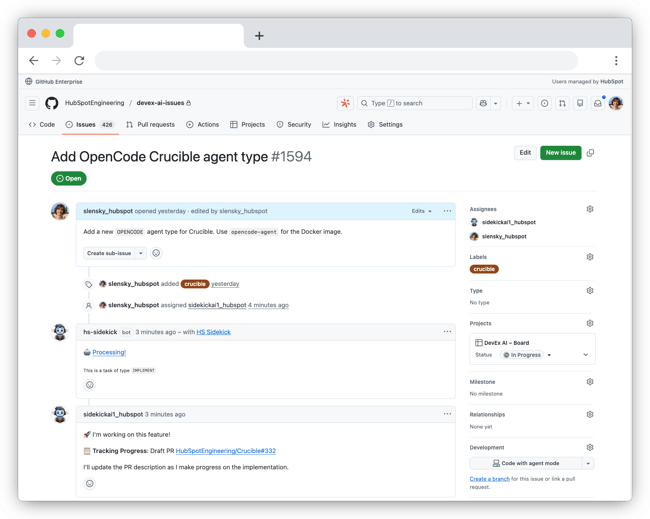The height and width of the screenshot is (519, 650).
Task: Open the Labels settings gear
Action: (x=590, y=257)
